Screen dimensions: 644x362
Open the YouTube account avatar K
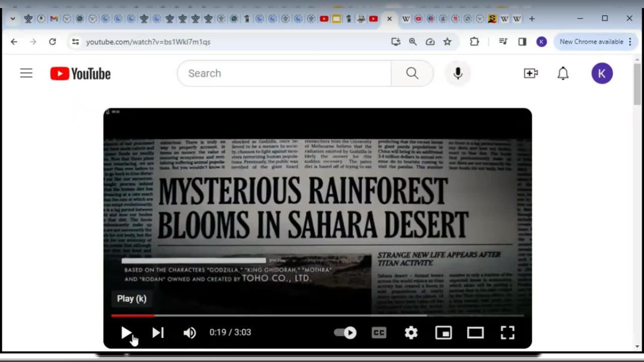coord(602,73)
